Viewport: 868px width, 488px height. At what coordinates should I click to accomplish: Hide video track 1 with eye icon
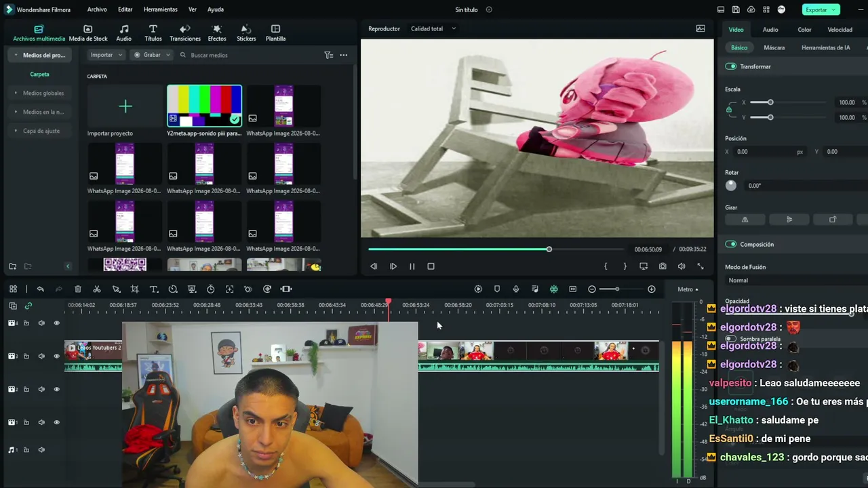point(56,422)
